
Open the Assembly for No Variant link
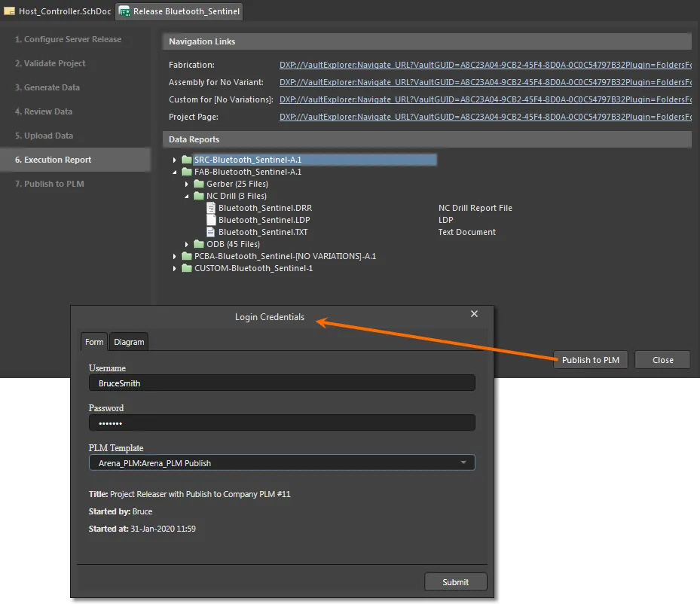click(485, 83)
